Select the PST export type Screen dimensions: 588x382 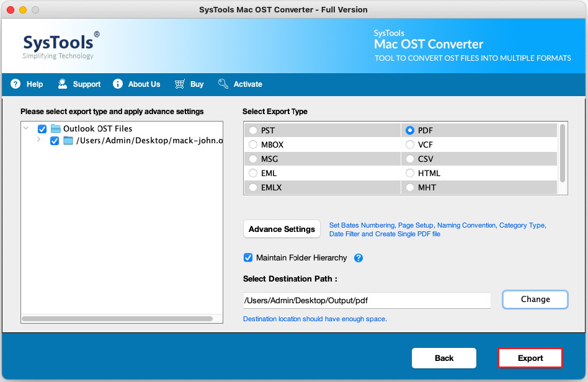[253, 130]
